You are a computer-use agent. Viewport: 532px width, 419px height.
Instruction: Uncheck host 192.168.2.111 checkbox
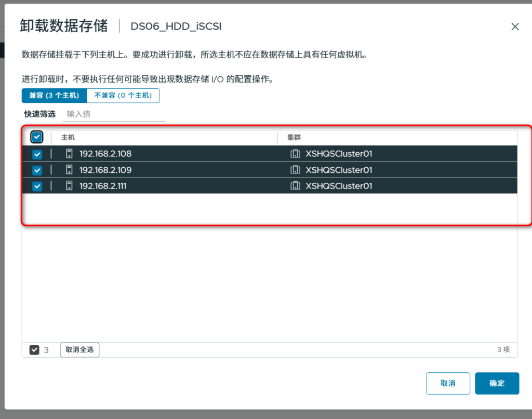37,186
